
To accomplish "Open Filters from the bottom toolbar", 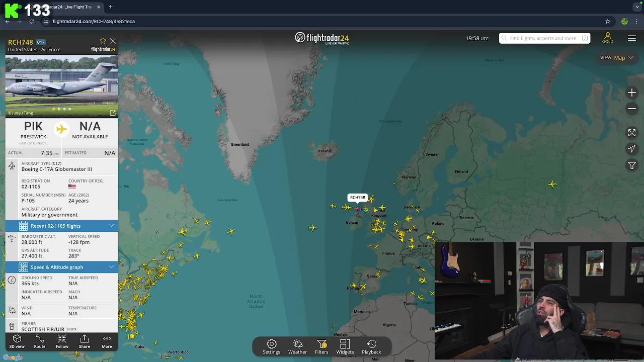I will tap(321, 347).
